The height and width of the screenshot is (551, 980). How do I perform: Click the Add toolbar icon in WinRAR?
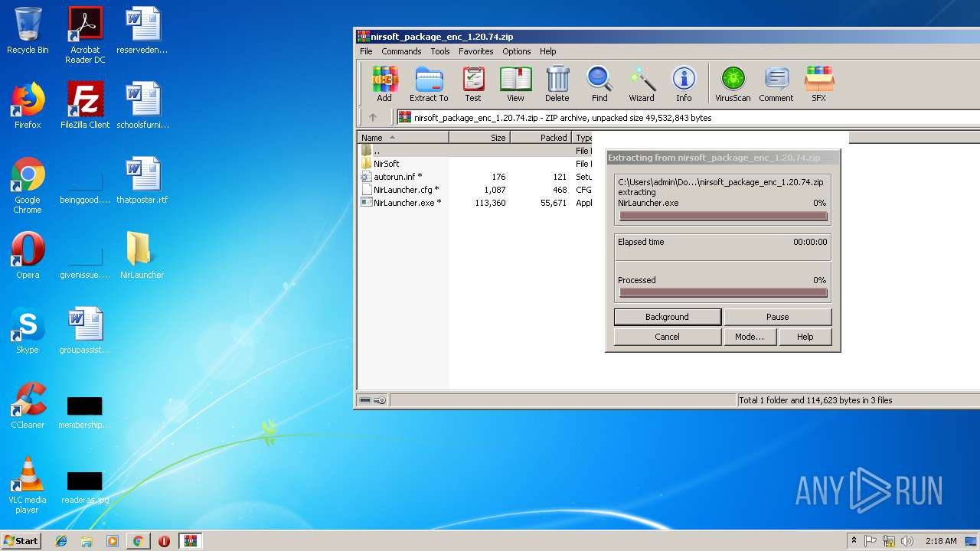coord(384,84)
